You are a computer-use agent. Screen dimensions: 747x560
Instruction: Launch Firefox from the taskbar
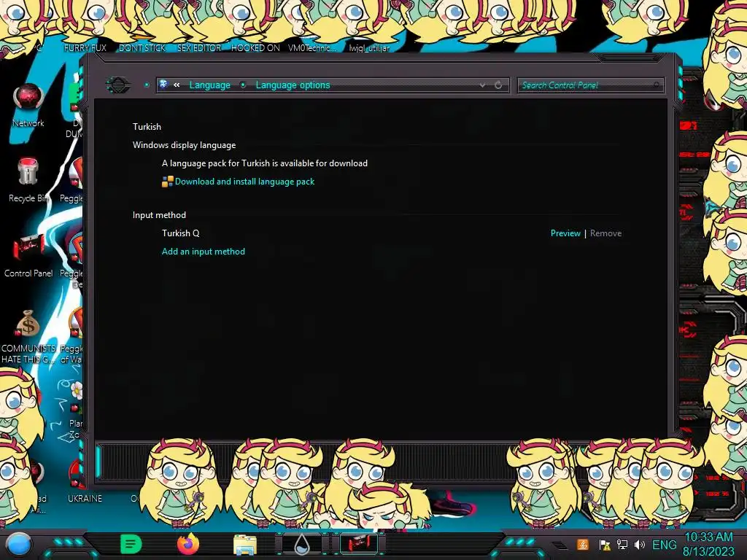pos(188,544)
